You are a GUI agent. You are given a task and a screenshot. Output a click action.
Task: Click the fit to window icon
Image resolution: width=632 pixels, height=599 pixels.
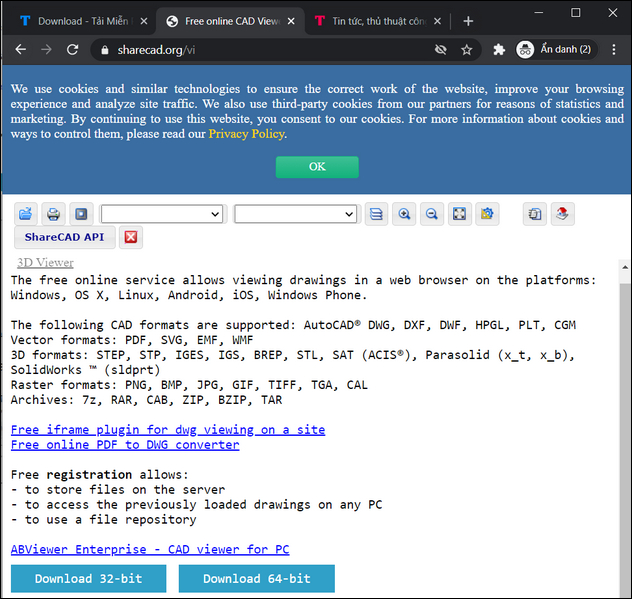point(459,214)
